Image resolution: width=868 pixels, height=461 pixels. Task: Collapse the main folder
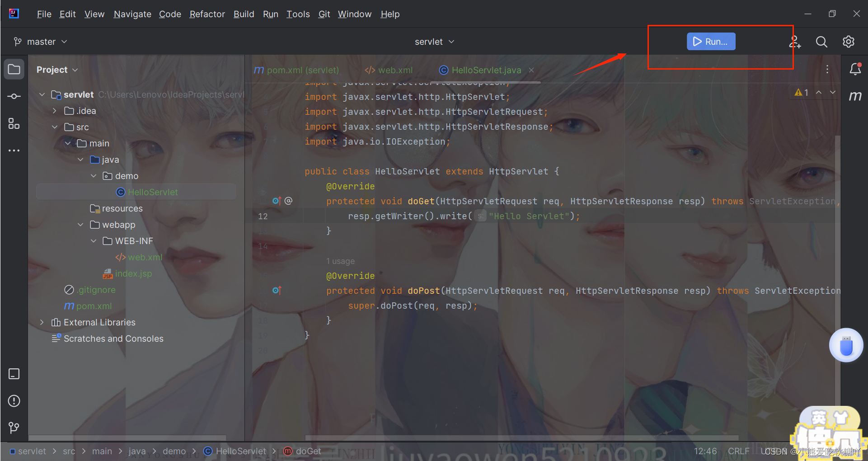pyautogui.click(x=68, y=143)
